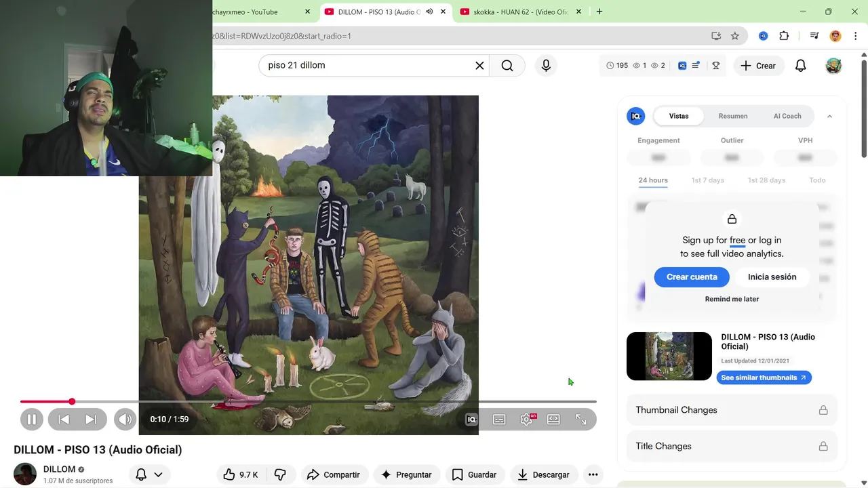Open the Chrome three-dot menu

point(855,36)
